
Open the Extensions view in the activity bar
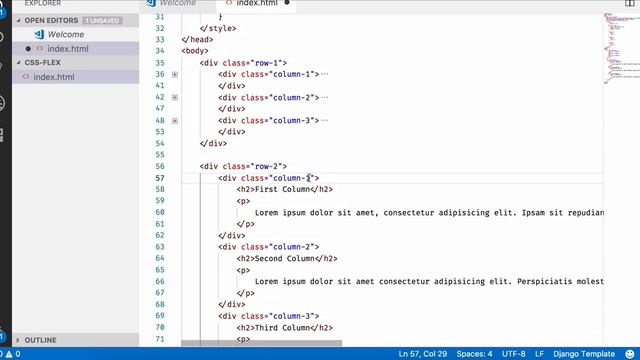pos(2,135)
